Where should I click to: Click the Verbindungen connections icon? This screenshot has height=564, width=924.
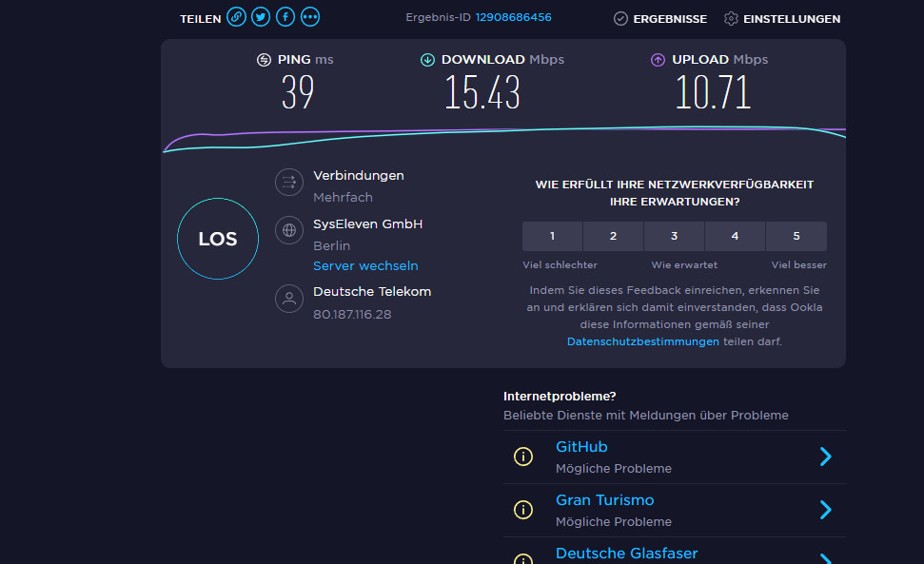point(289,183)
